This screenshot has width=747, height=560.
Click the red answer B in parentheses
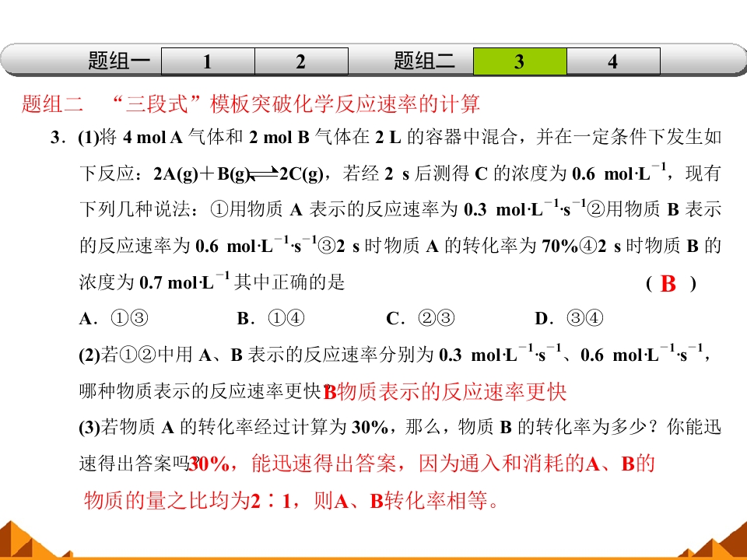668,284
